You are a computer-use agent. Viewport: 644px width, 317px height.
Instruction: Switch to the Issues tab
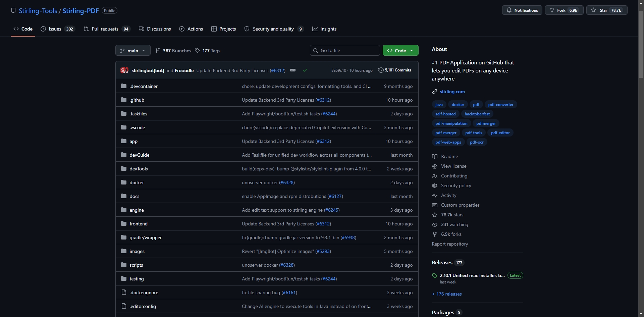(58, 29)
